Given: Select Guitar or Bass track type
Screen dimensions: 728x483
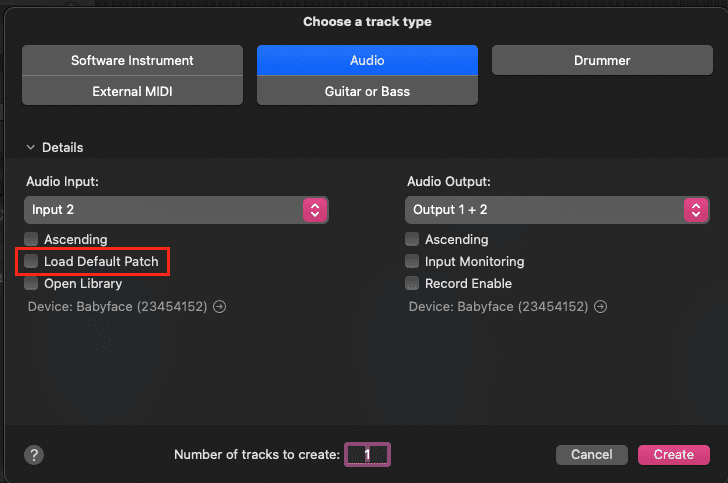Looking at the screenshot, I should point(367,91).
